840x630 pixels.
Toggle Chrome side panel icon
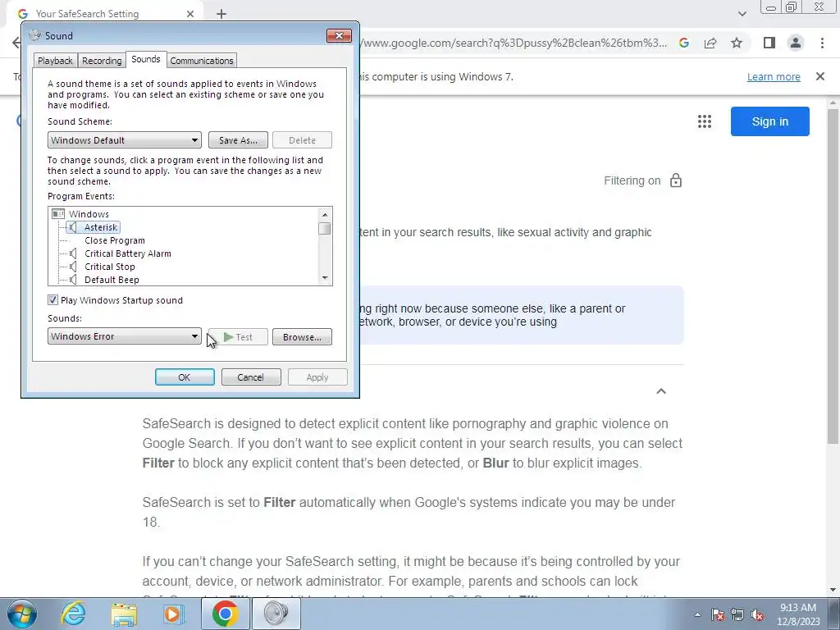(x=769, y=43)
